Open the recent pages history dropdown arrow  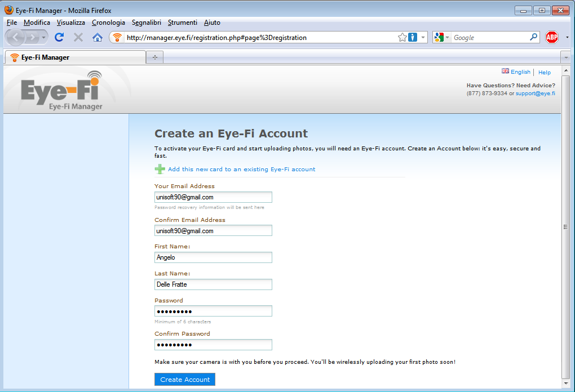coord(43,37)
